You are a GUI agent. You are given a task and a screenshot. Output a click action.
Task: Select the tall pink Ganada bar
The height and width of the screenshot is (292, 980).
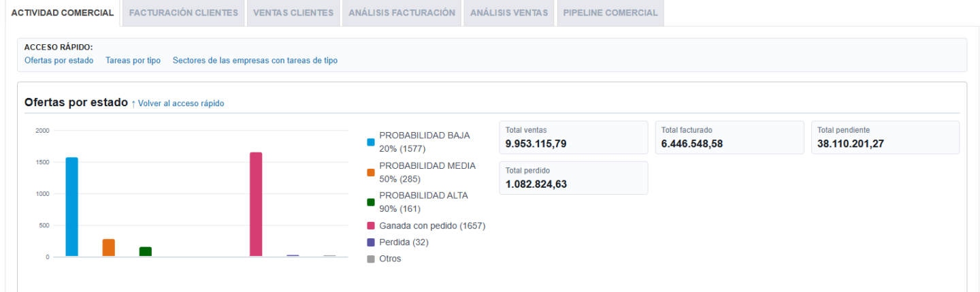tap(256, 204)
